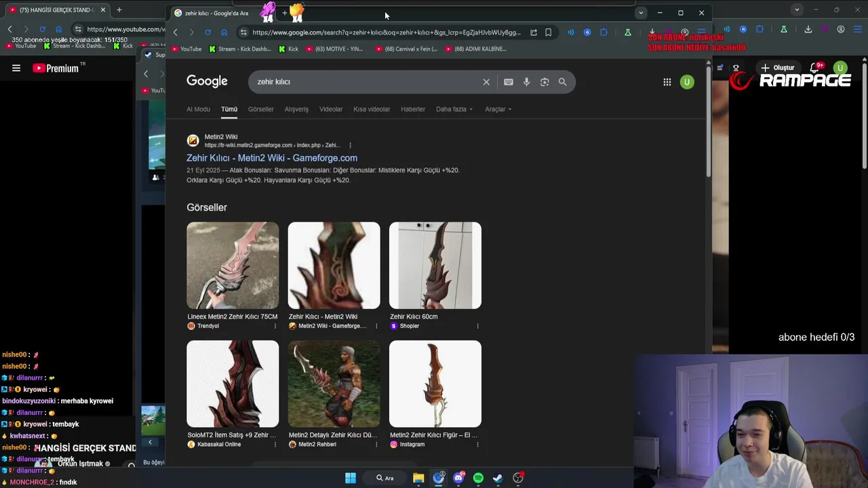Click the Google logo
Screen dimensions: 868x488
pos(207,81)
